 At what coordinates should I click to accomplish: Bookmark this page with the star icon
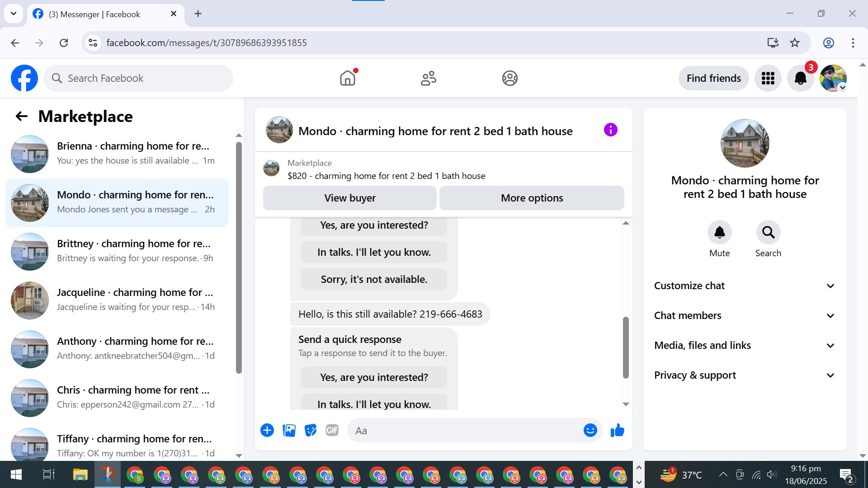point(795,43)
